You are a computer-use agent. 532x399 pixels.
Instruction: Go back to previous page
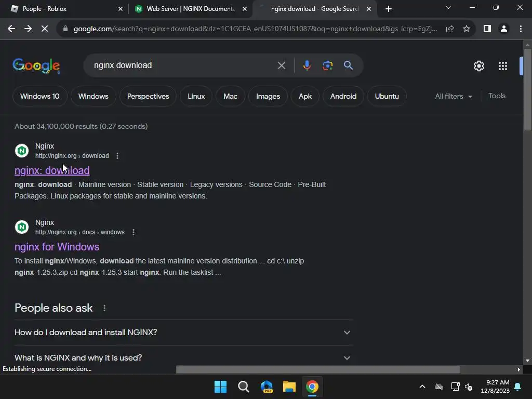[x=11, y=29]
